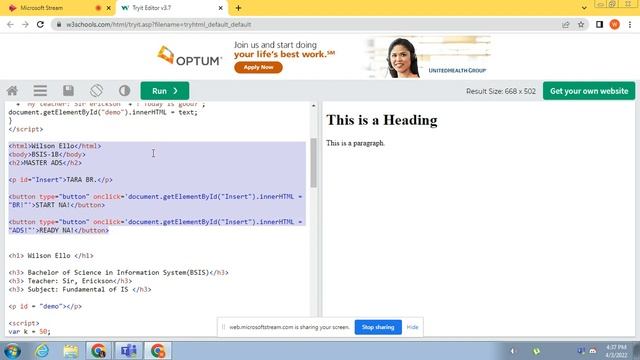Open the hamburger menu in editor toolbar
This screenshot has width=640, height=360.
point(40,91)
